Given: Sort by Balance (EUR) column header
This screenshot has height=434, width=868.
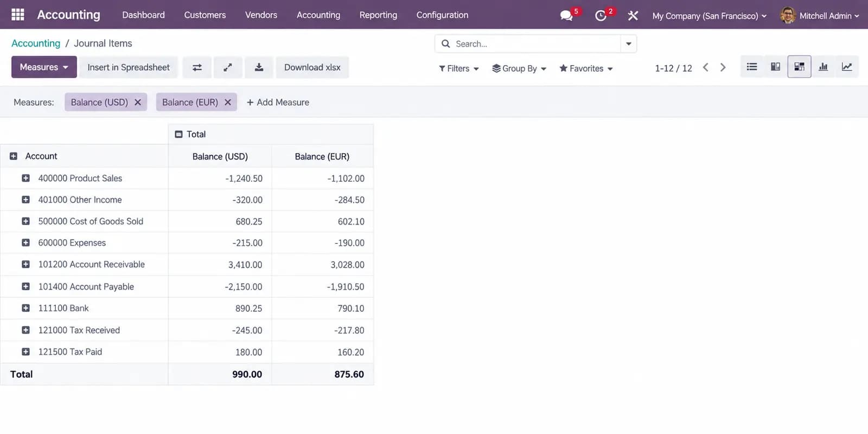Looking at the screenshot, I should coord(322,156).
